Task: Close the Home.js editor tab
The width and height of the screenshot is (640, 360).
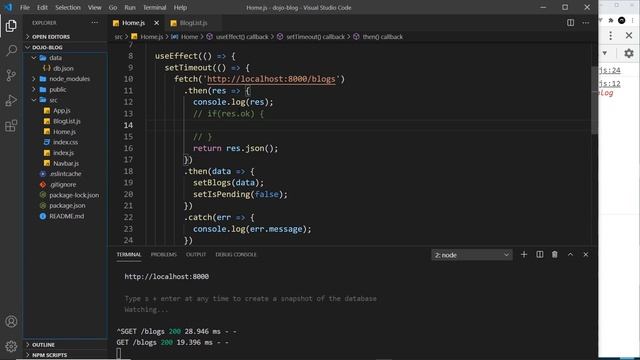Action: (x=156, y=23)
